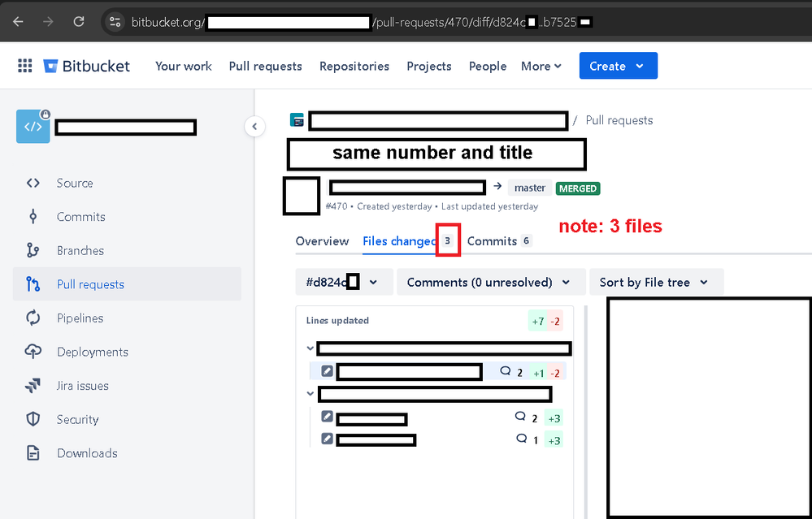Select the Files changed tab
812x519 pixels.
click(x=408, y=241)
